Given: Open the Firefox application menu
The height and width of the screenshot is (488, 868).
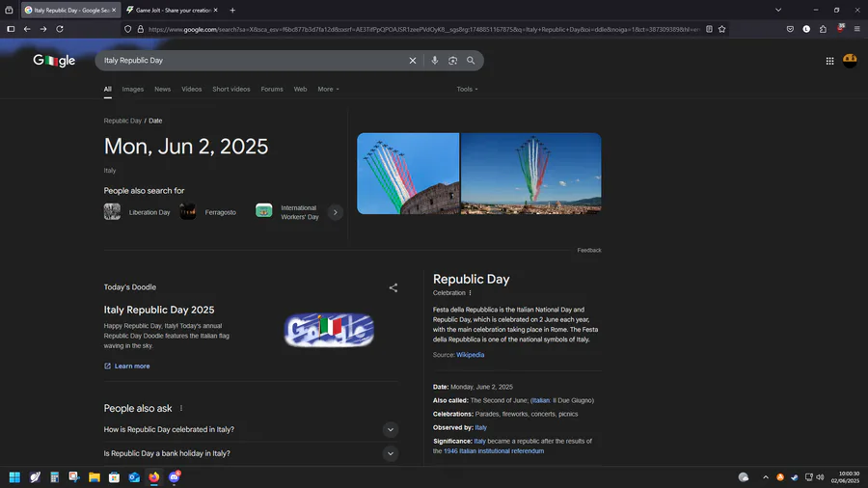Looking at the screenshot, I should pos(856,29).
